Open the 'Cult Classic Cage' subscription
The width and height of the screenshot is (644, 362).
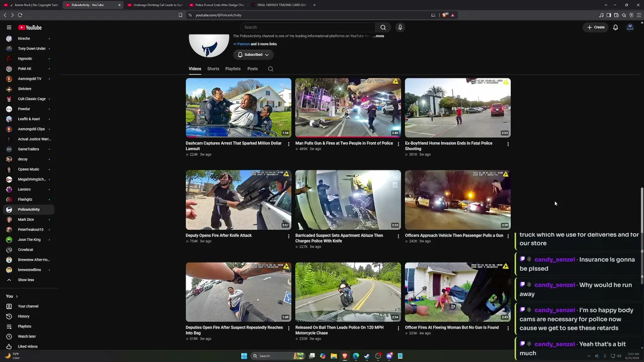coord(32,99)
